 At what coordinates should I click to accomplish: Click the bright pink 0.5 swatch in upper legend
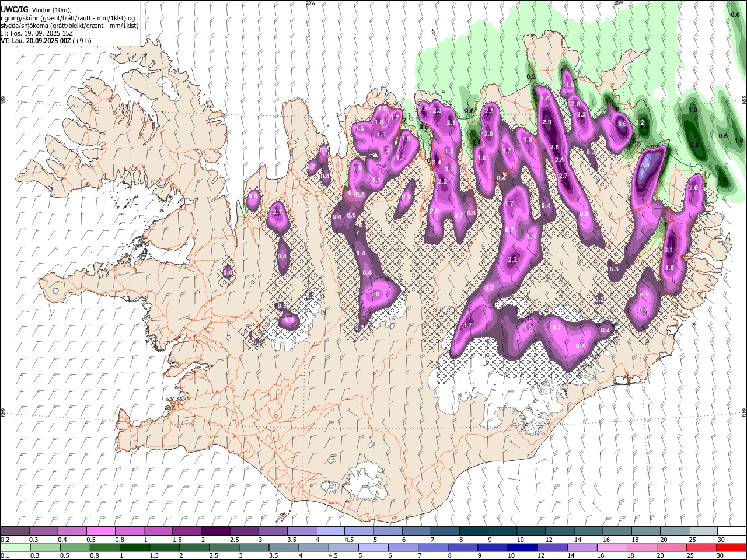click(x=100, y=531)
